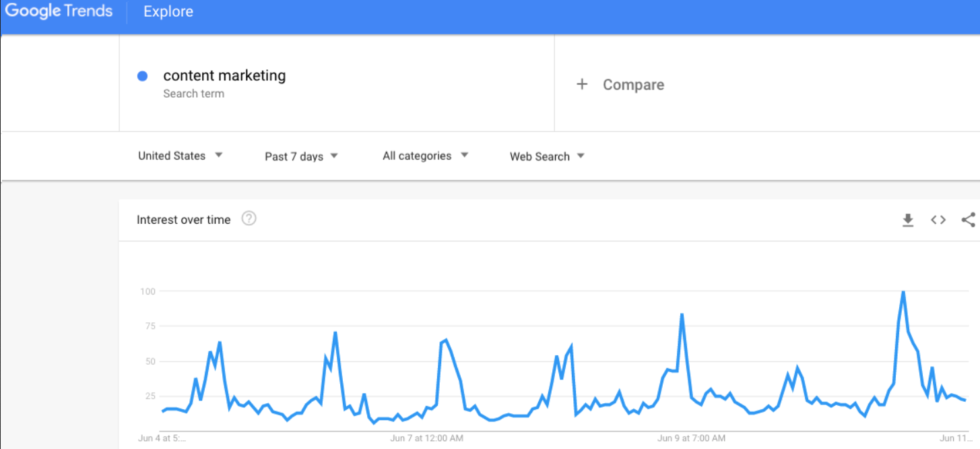The image size is (980, 449).
Task: Share the Interest over time chart
Action: tap(969, 220)
